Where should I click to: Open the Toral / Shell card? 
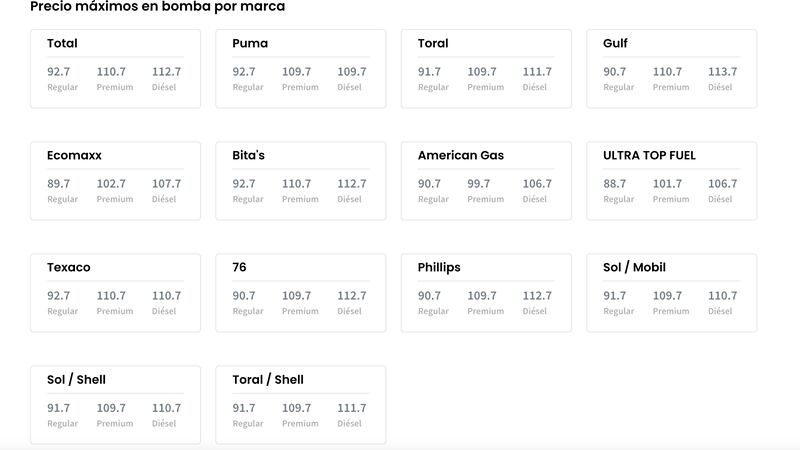(301, 405)
